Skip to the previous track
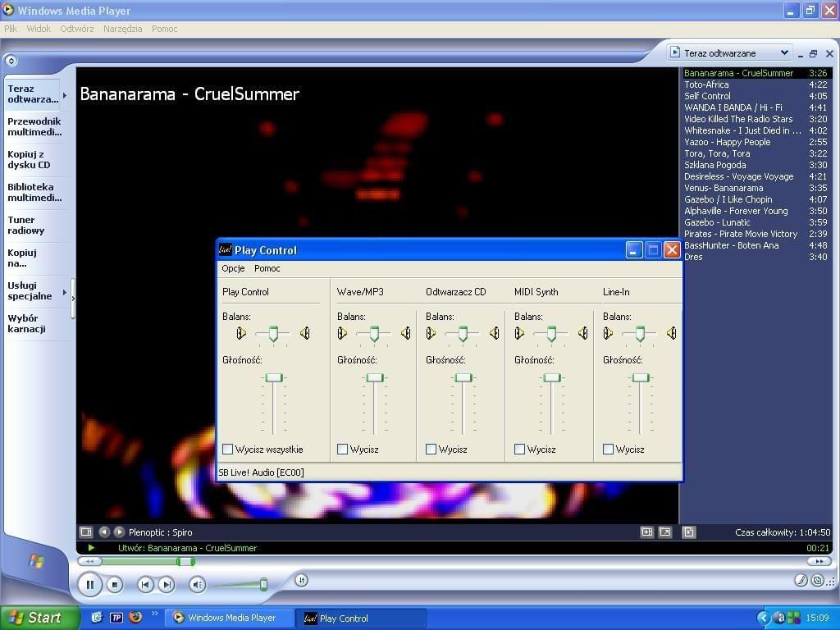Image resolution: width=840 pixels, height=630 pixels. click(x=145, y=584)
